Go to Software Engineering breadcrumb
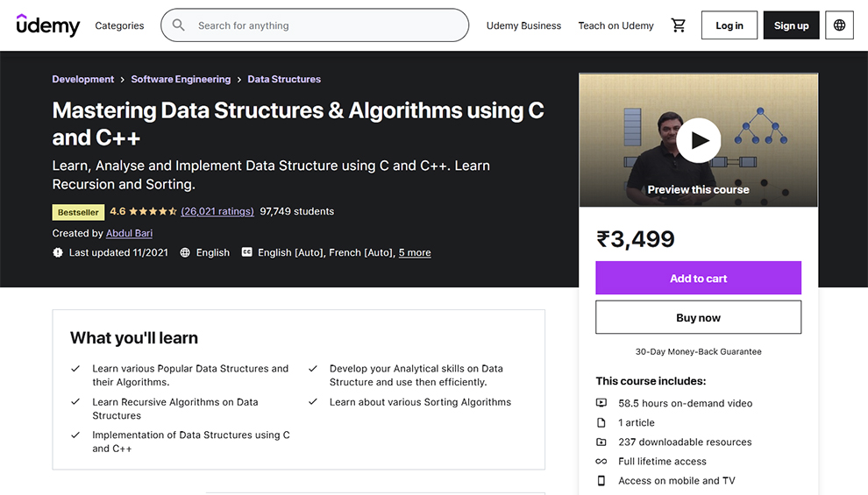Viewport: 868px width, 495px height. [181, 79]
